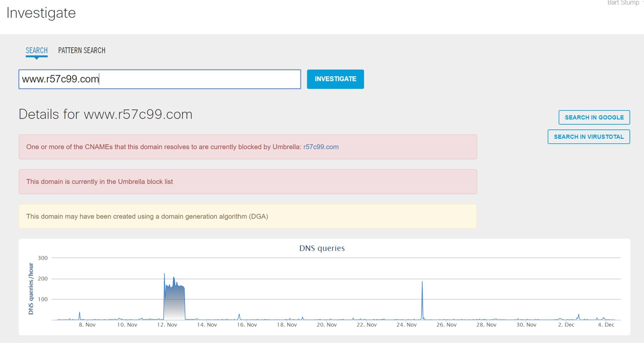Screen dimensions: 644x343
Task: Click the 16 Nov small chart spike
Action: pyautogui.click(x=239, y=316)
